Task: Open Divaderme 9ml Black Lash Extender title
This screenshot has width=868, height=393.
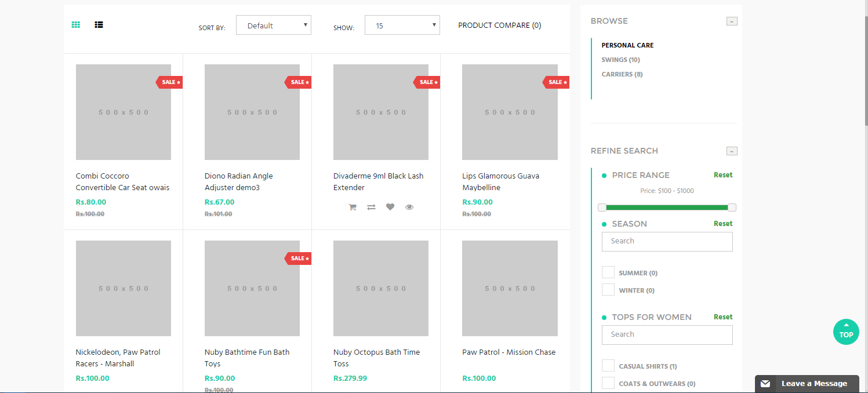Action: 379,181
